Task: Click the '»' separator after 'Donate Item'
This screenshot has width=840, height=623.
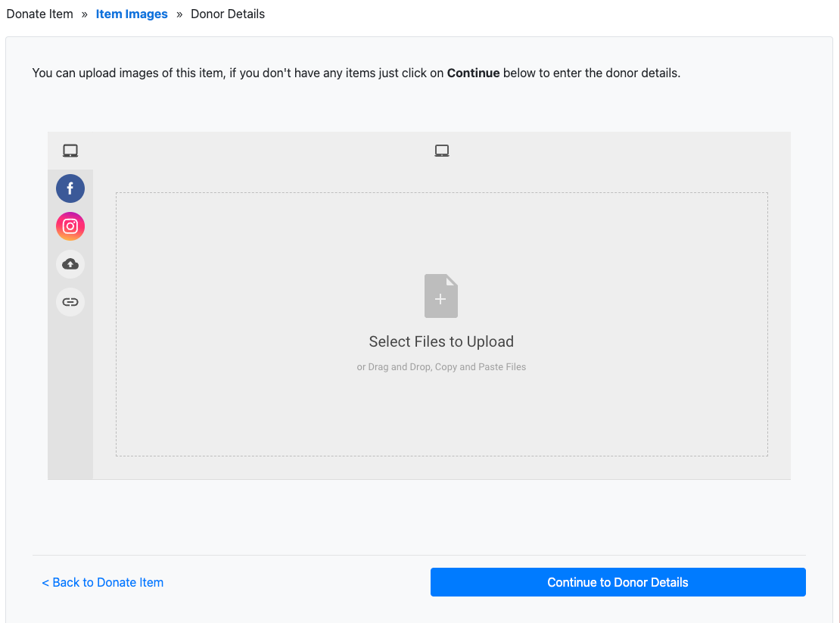Action: (x=85, y=14)
